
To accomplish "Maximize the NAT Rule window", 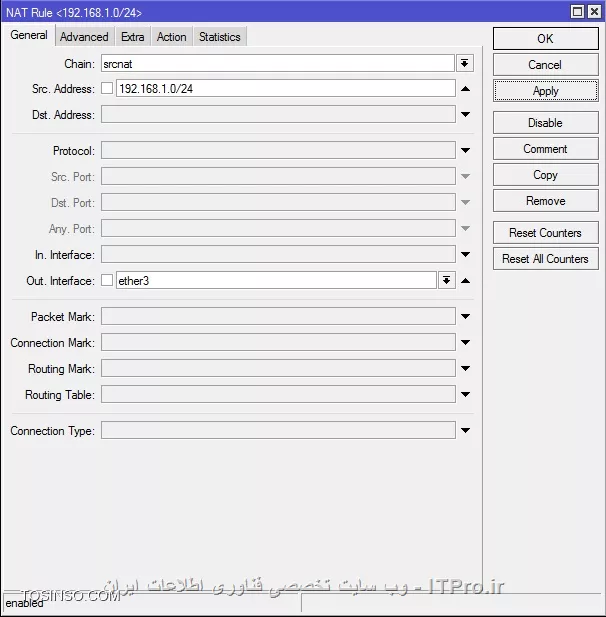I will [577, 11].
